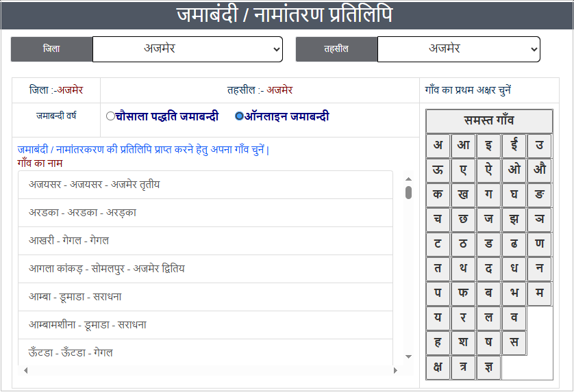Choose village letter ध
The height and width of the screenshot is (392, 574).
514,269
